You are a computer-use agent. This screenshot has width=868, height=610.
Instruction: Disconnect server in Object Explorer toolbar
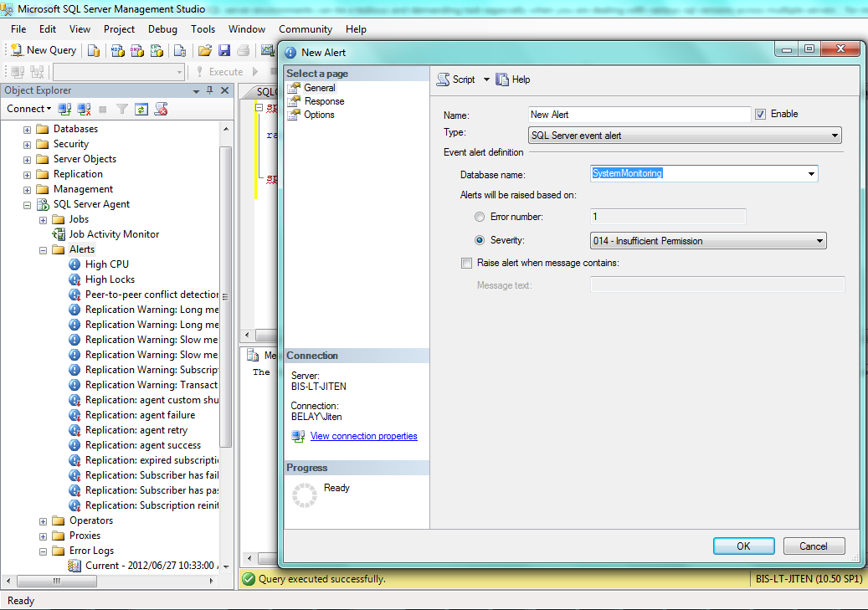(82, 109)
